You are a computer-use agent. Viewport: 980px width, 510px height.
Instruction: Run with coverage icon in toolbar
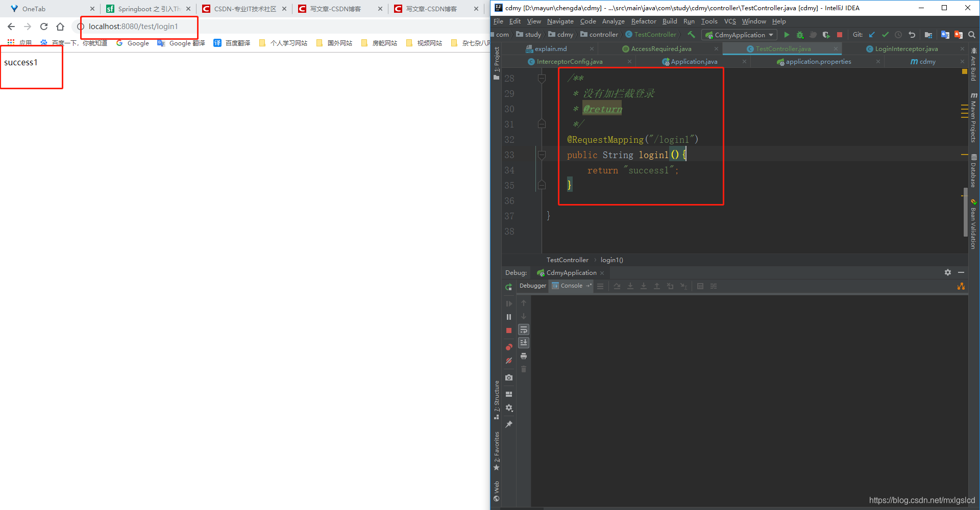tap(826, 35)
